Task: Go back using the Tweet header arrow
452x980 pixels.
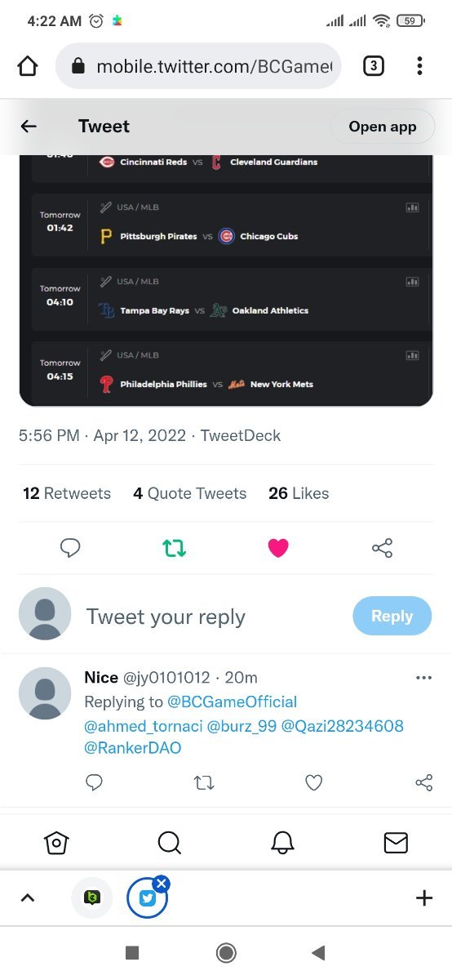Action: (29, 126)
